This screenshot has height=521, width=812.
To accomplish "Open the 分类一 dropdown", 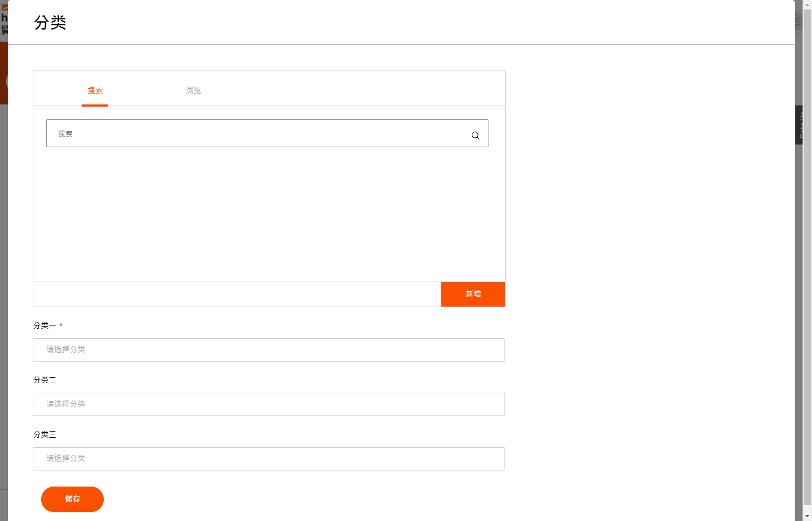I will [x=269, y=350].
